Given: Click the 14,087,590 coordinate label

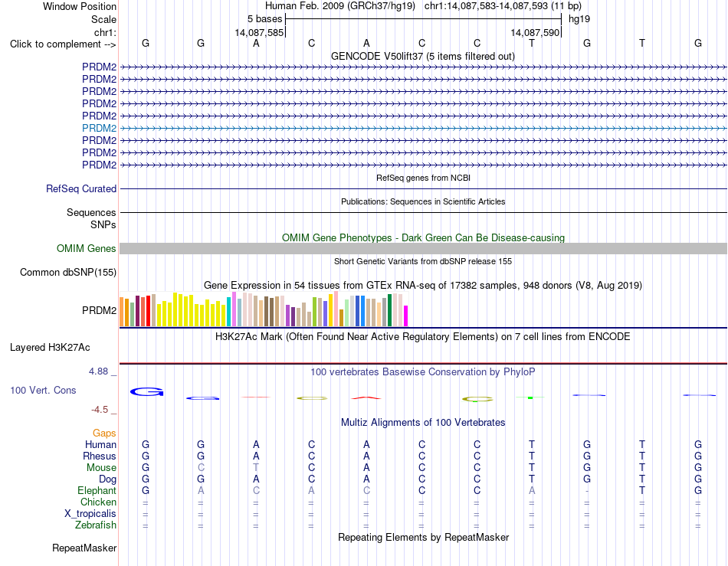Looking at the screenshot, I should [x=535, y=32].
